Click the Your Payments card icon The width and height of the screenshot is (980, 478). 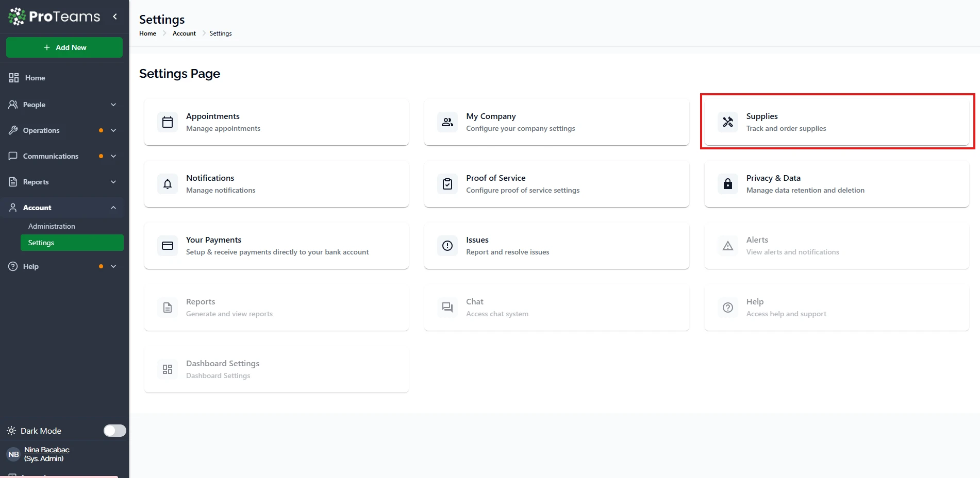(x=168, y=246)
